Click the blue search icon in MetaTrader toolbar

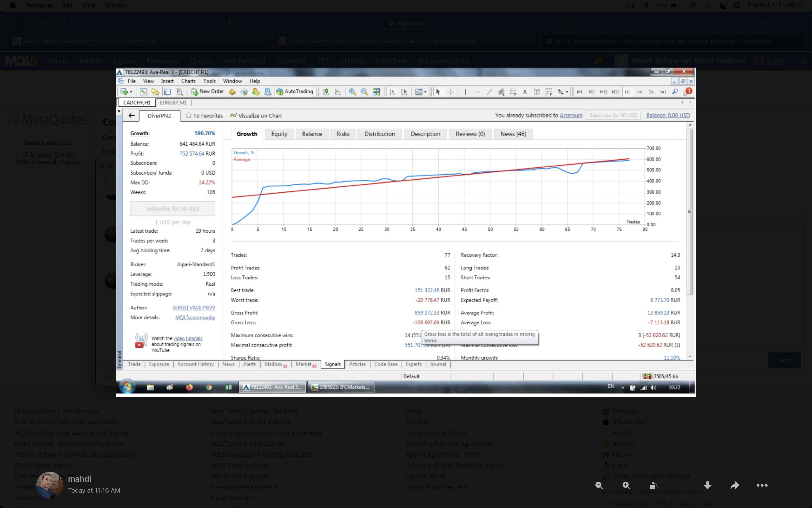(675, 91)
